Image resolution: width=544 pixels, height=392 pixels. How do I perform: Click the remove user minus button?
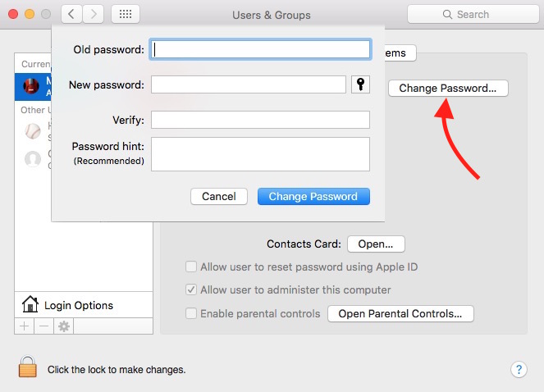43,326
